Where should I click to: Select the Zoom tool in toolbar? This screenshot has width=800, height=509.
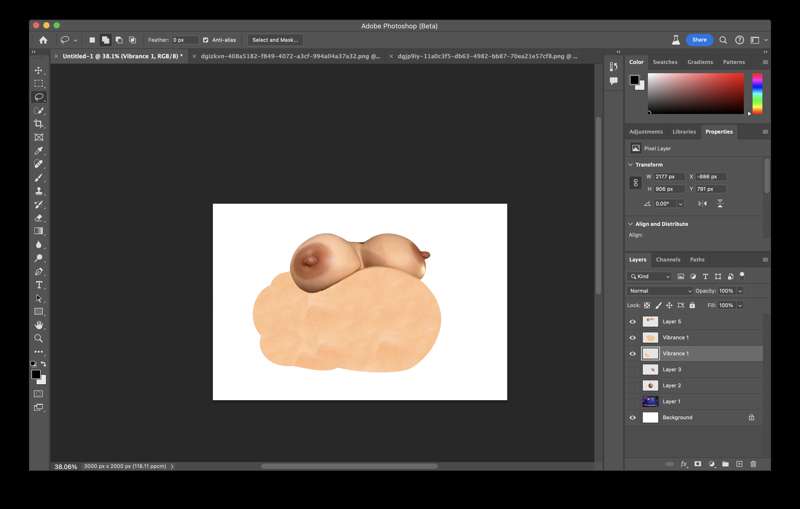pos(39,338)
